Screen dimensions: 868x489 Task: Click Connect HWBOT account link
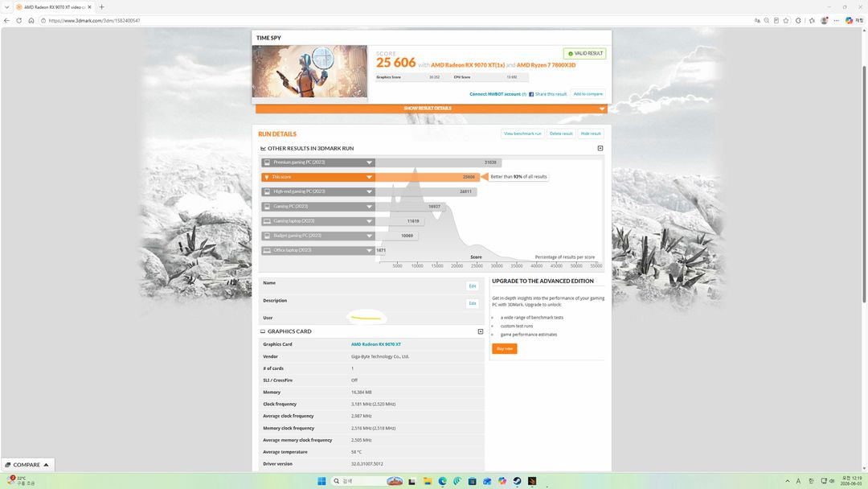495,94
